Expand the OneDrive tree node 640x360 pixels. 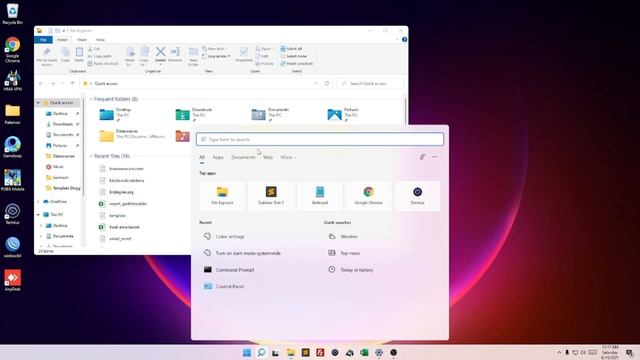(39, 202)
